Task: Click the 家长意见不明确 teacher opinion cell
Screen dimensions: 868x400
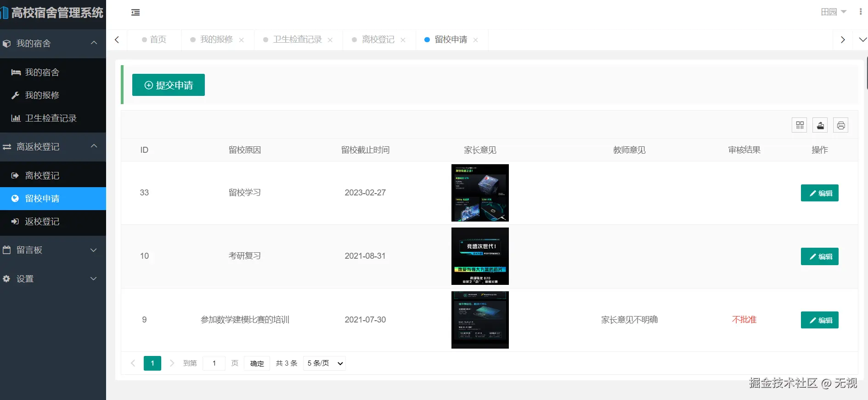Action: (629, 320)
